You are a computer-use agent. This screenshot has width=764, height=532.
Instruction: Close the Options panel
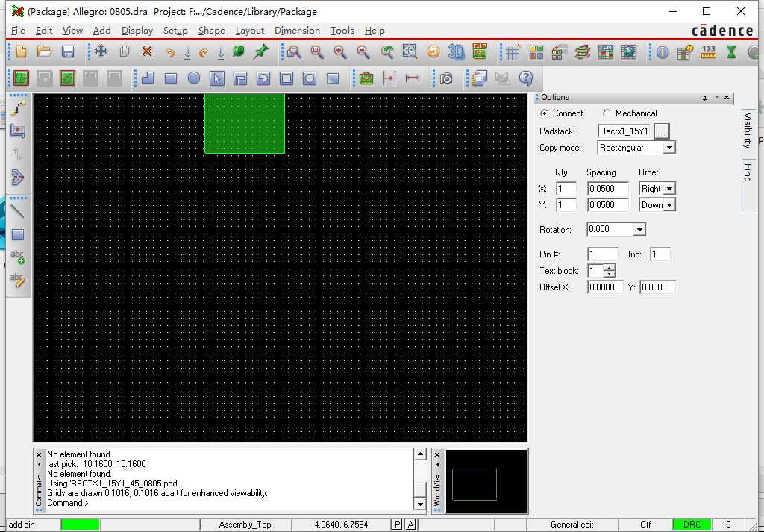tap(727, 98)
